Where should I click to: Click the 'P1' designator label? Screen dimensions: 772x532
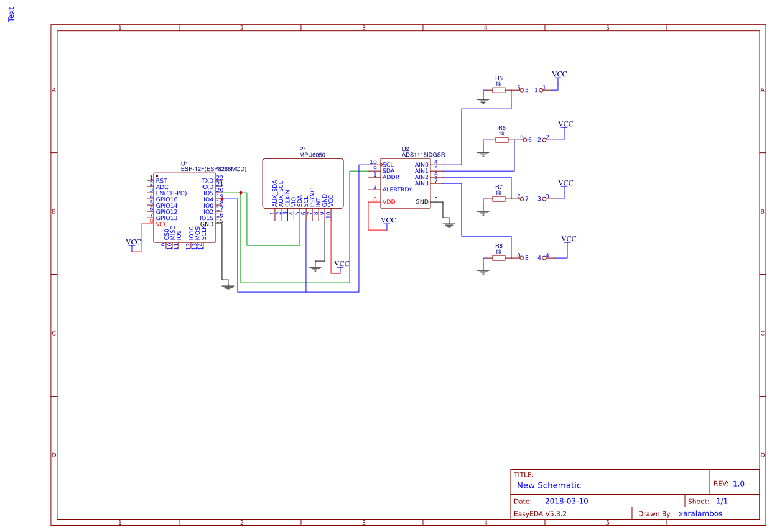coord(303,149)
